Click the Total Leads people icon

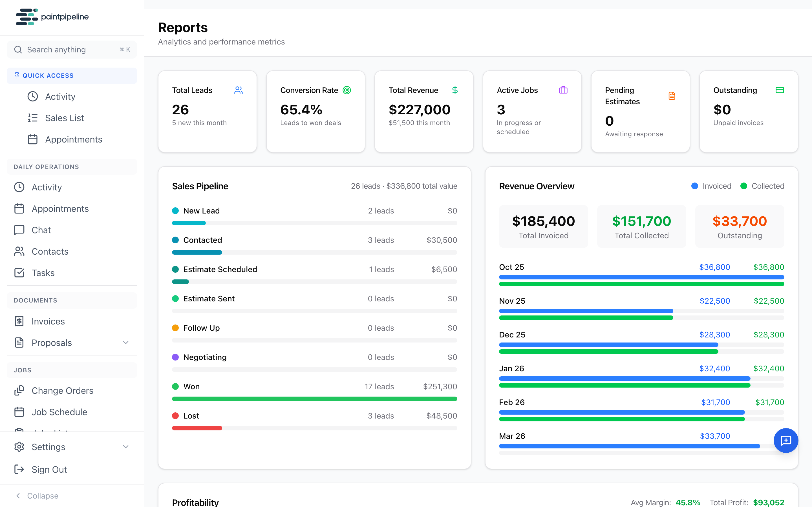[x=239, y=90]
